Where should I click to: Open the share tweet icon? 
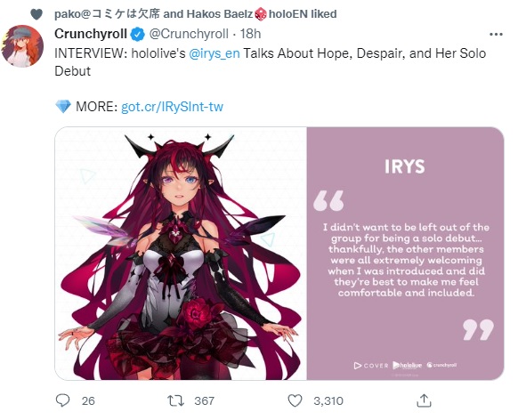[x=424, y=400]
